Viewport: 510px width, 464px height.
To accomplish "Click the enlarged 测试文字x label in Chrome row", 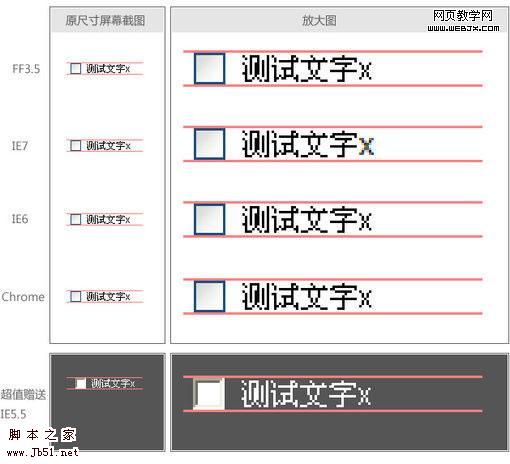I will coord(307,296).
